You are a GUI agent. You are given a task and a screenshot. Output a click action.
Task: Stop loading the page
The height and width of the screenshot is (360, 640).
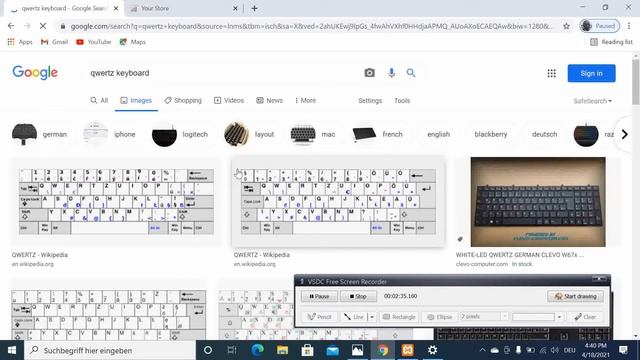coord(43,26)
